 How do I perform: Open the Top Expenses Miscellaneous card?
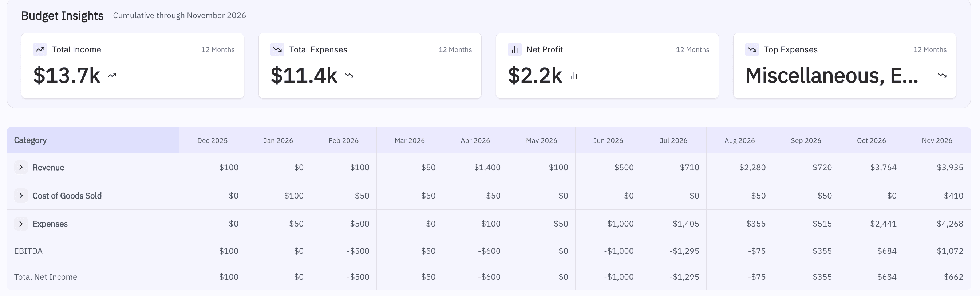(x=845, y=66)
